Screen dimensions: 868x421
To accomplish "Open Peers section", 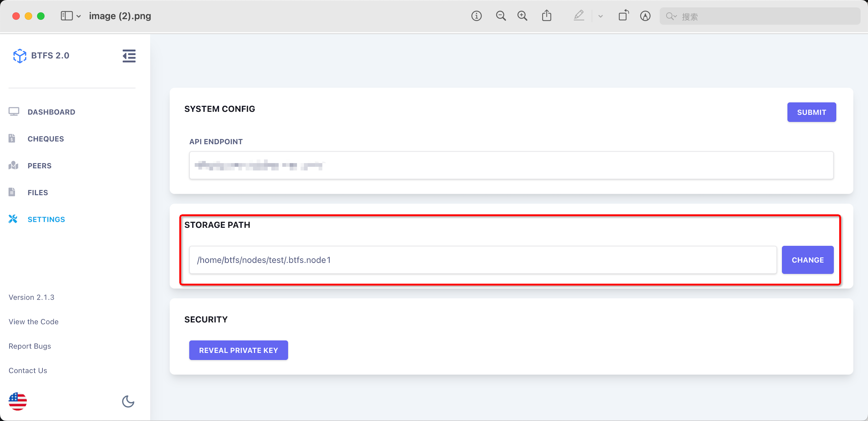I will [40, 166].
